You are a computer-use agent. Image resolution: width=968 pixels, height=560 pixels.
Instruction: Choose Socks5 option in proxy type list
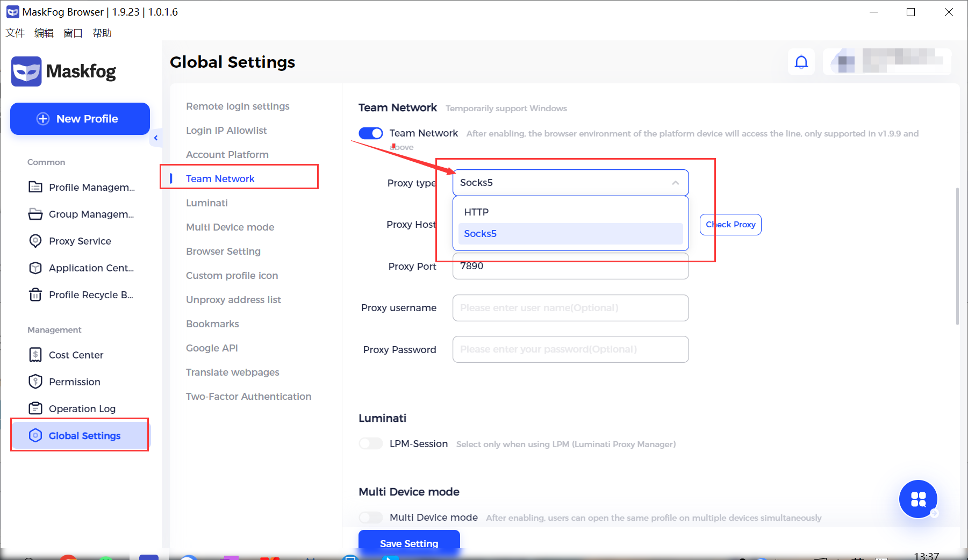[571, 234]
